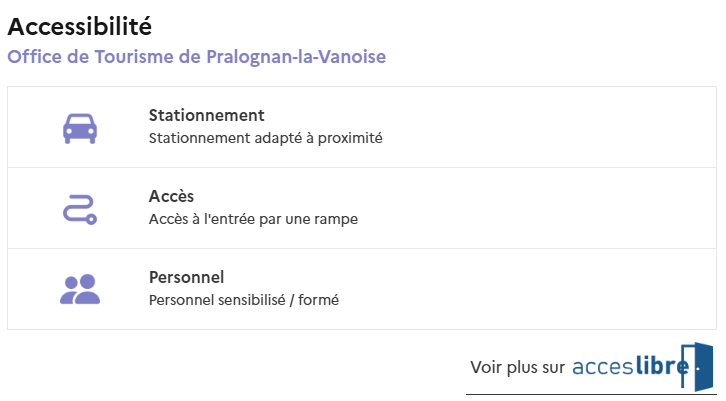Click the Accessibilité title
This screenshot has width=726, height=401.
point(79,27)
